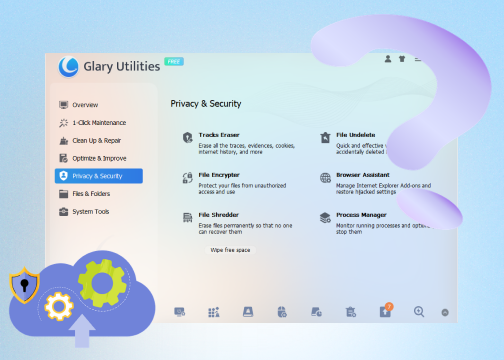Click the File Undelete recycle icon
The image size is (504, 360).
point(325,137)
